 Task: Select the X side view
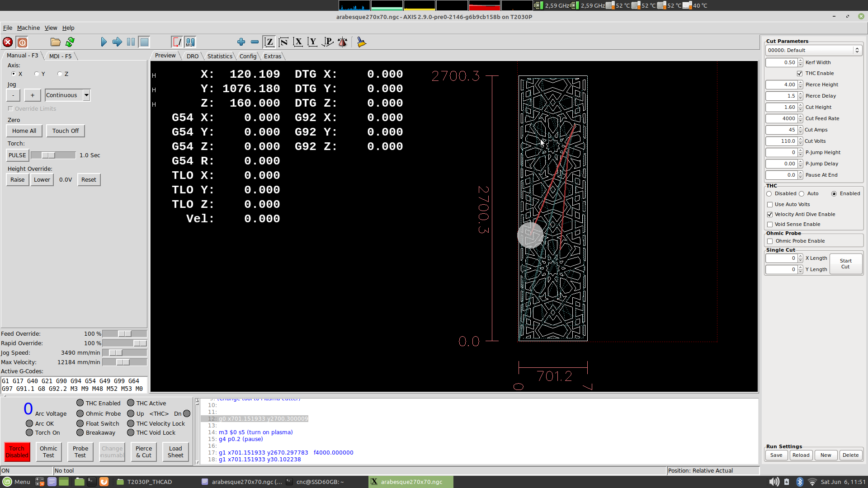click(298, 42)
